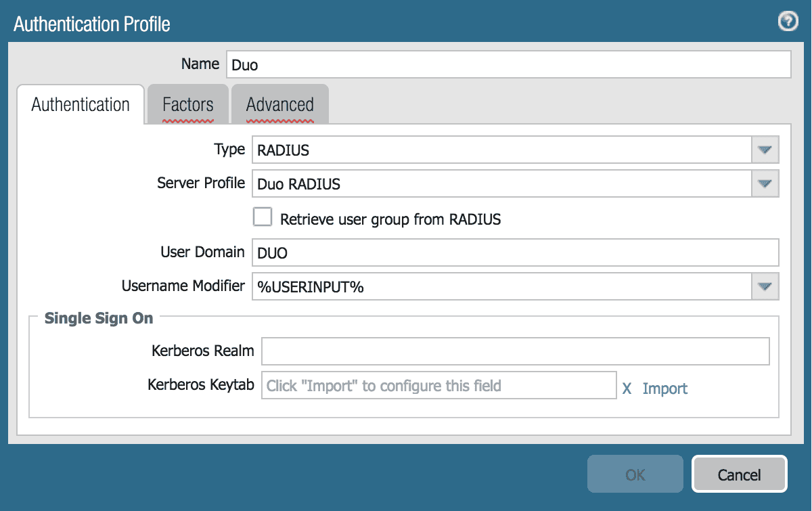812x511 pixels.
Task: Click the Cancel button
Action: [739, 474]
